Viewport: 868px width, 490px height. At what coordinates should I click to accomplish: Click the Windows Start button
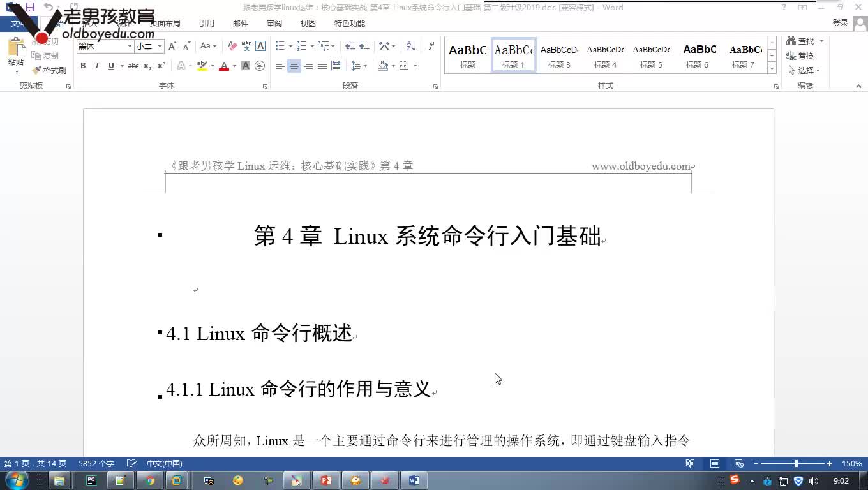pos(17,480)
